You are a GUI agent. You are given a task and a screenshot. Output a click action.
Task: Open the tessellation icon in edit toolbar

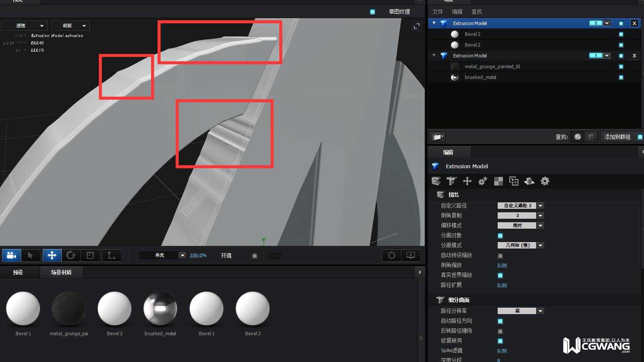[x=451, y=181]
